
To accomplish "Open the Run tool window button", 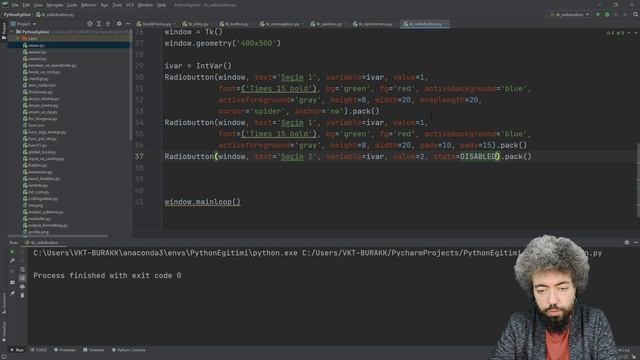I will (x=17, y=350).
